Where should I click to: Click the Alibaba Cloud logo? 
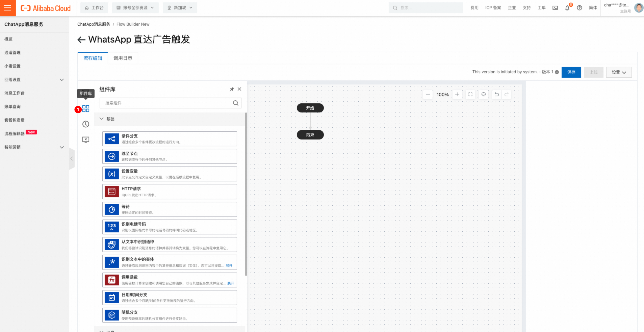pyautogui.click(x=46, y=8)
